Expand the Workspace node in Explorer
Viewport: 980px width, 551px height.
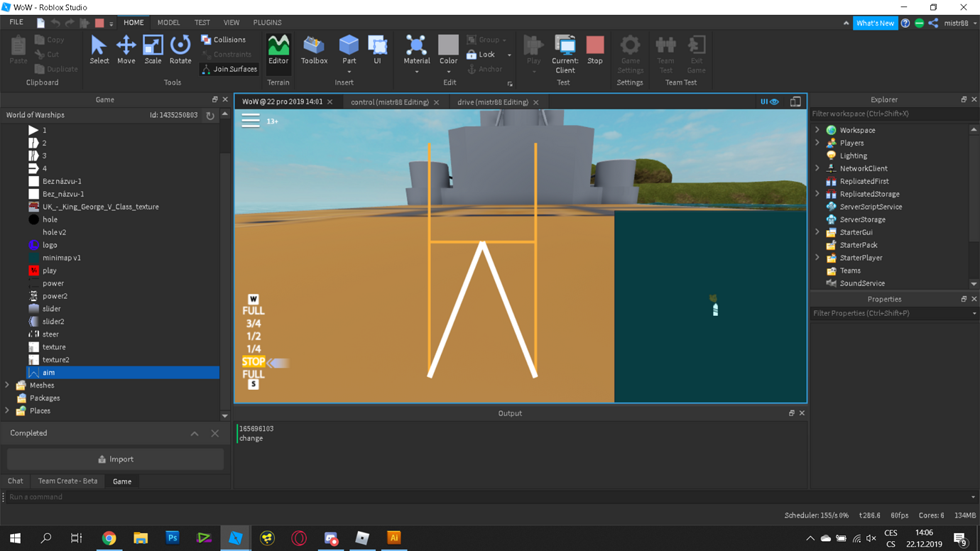click(x=817, y=130)
